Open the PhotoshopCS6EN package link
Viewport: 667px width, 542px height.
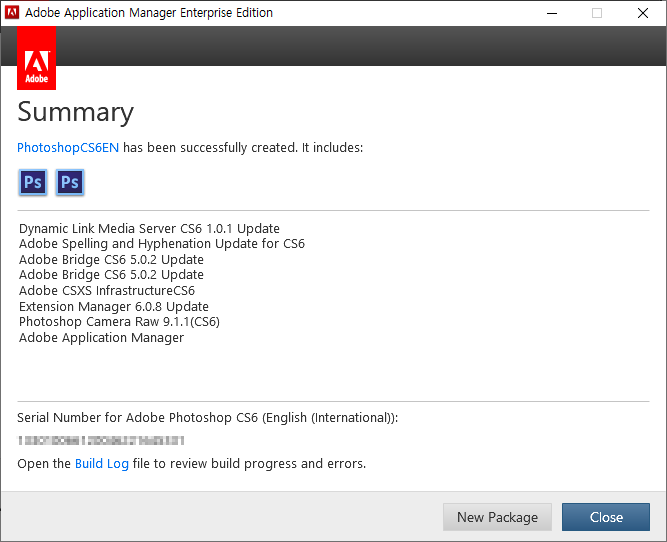pyautogui.click(x=68, y=148)
